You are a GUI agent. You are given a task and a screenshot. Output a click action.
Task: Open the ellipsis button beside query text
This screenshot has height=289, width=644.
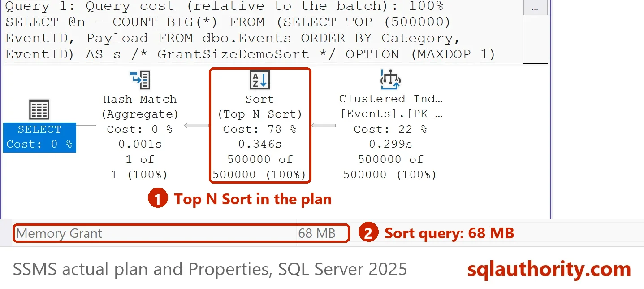[535, 9]
